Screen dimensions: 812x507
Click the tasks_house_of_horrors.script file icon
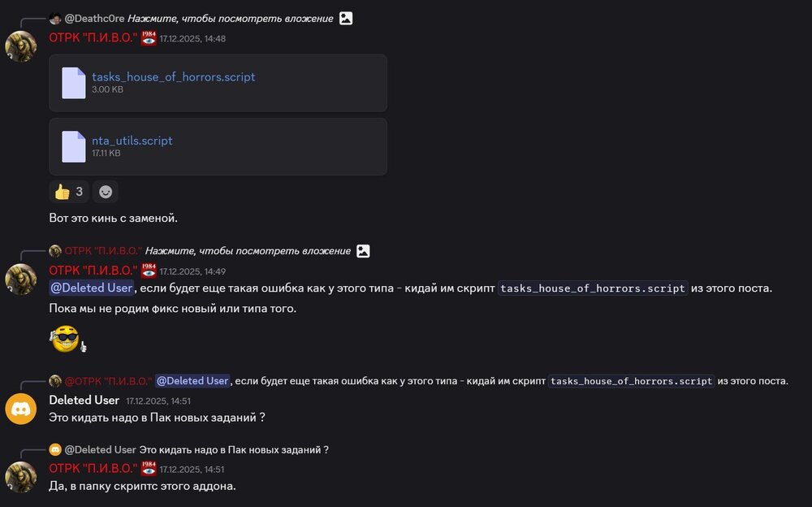pos(74,83)
